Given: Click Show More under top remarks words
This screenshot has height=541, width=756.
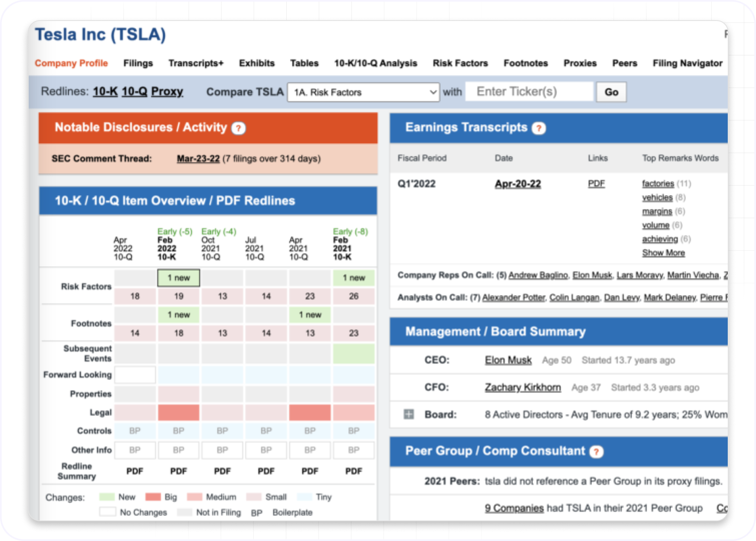Looking at the screenshot, I should coord(663,253).
